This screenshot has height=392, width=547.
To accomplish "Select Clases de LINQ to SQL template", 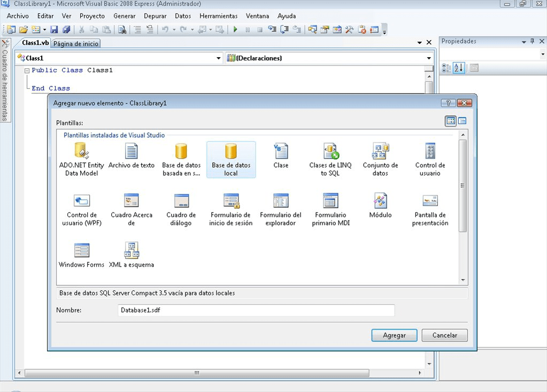I will click(330, 160).
